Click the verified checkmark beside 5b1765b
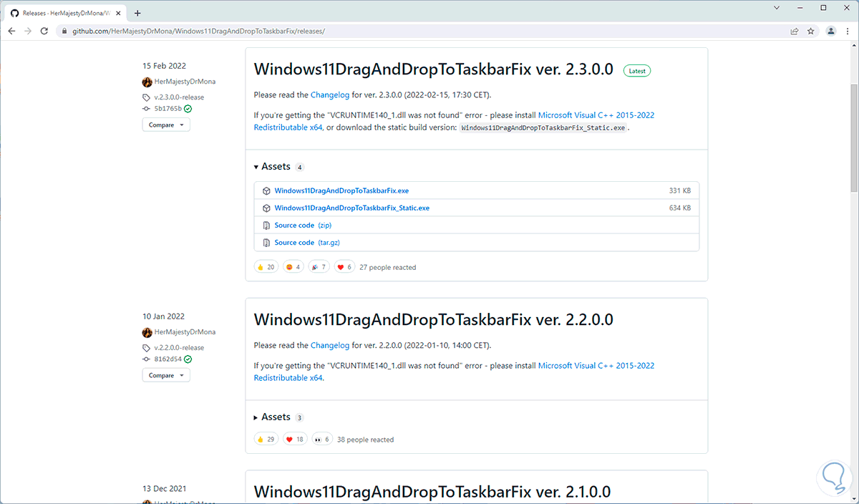This screenshot has width=859, height=504. 188,109
